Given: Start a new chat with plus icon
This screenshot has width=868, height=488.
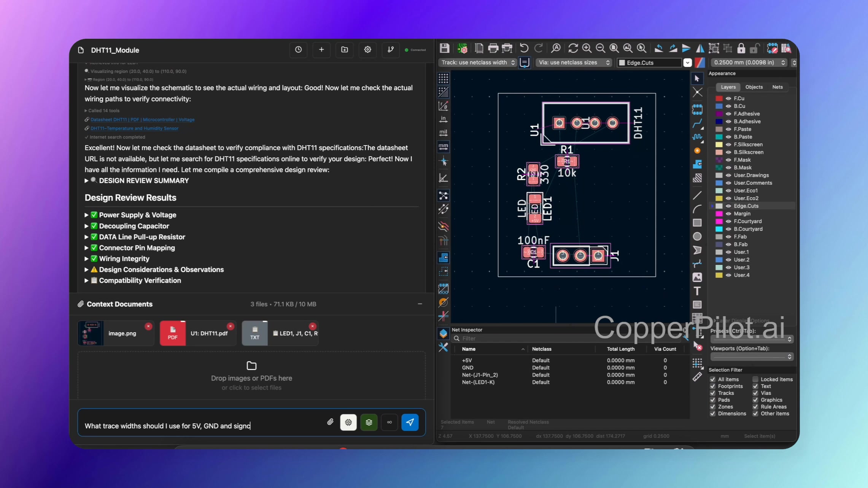Looking at the screenshot, I should (321, 50).
